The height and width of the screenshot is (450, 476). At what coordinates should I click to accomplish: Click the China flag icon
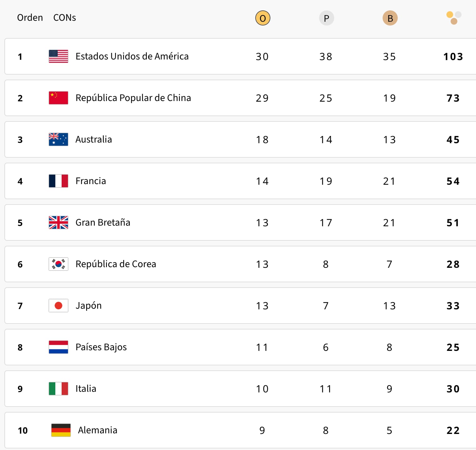(58, 98)
